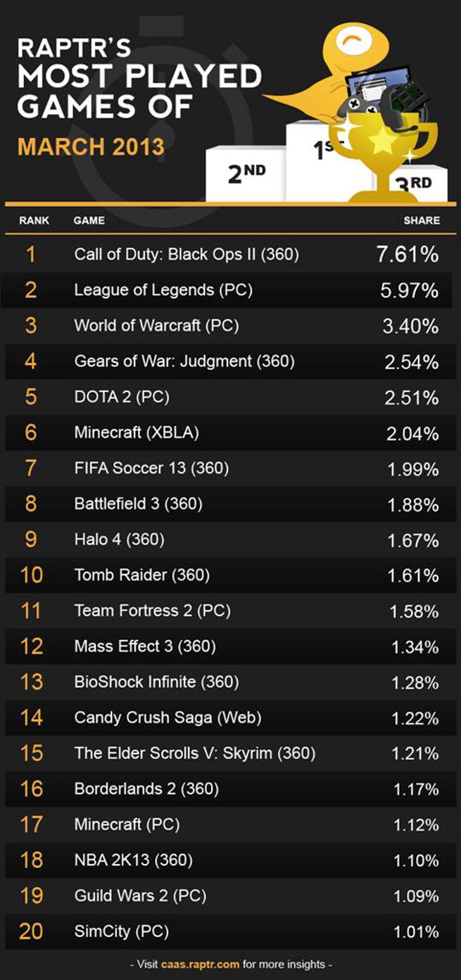
Task: Click the SHARE column header
Action: coord(422,220)
